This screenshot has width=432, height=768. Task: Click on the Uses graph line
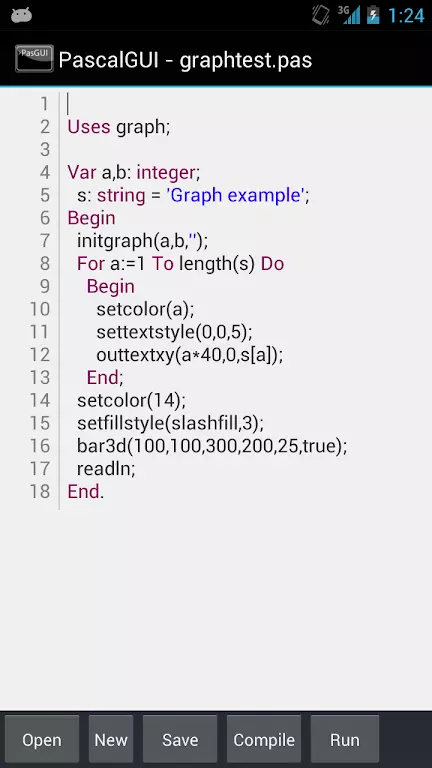[x=119, y=127]
